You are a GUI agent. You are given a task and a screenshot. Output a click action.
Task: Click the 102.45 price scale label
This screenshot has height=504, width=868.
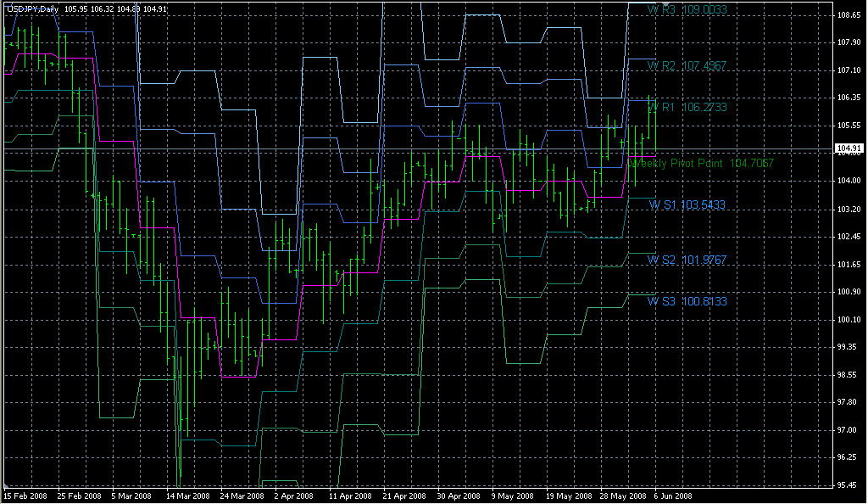(849, 237)
